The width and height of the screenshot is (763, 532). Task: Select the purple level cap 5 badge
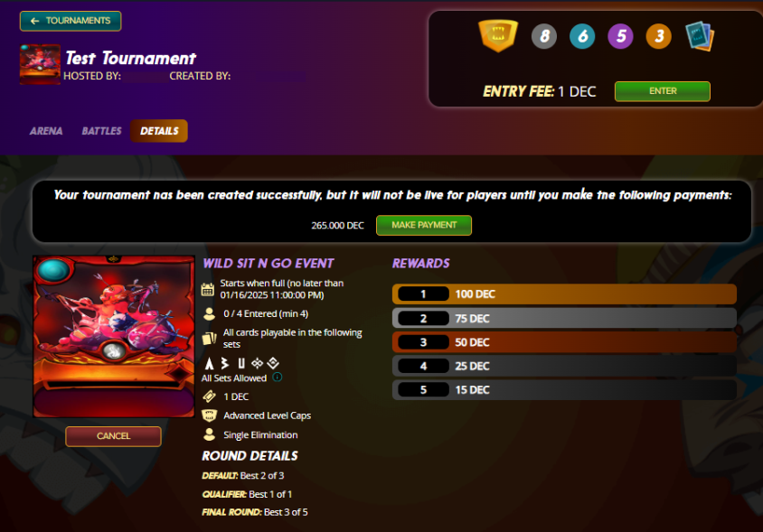[620, 36]
